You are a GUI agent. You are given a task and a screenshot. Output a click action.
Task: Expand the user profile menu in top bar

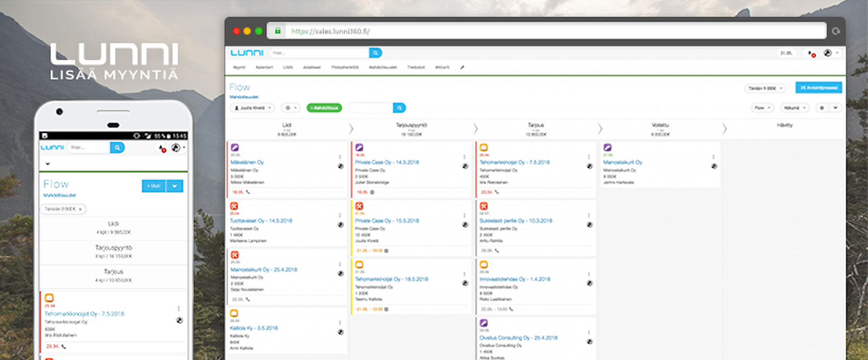pyautogui.click(x=831, y=53)
